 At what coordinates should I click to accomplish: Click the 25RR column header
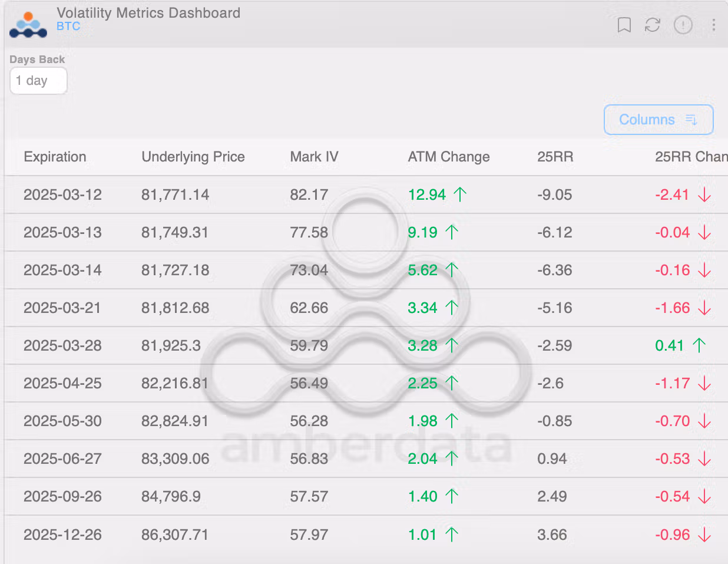pos(555,157)
